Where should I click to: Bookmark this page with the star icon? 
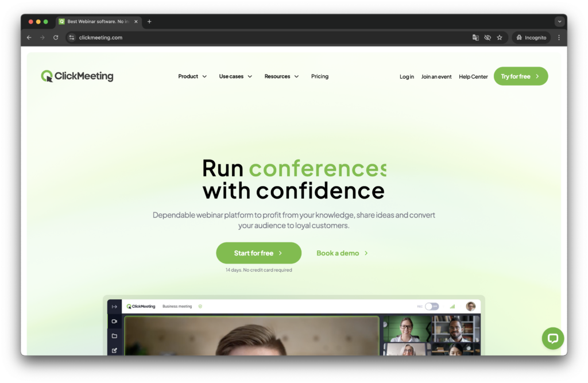point(500,38)
